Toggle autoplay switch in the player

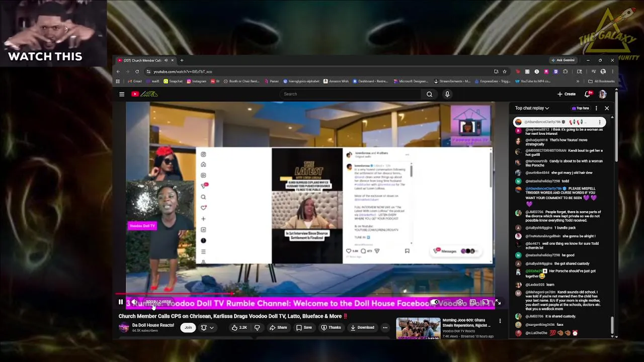coord(435,302)
